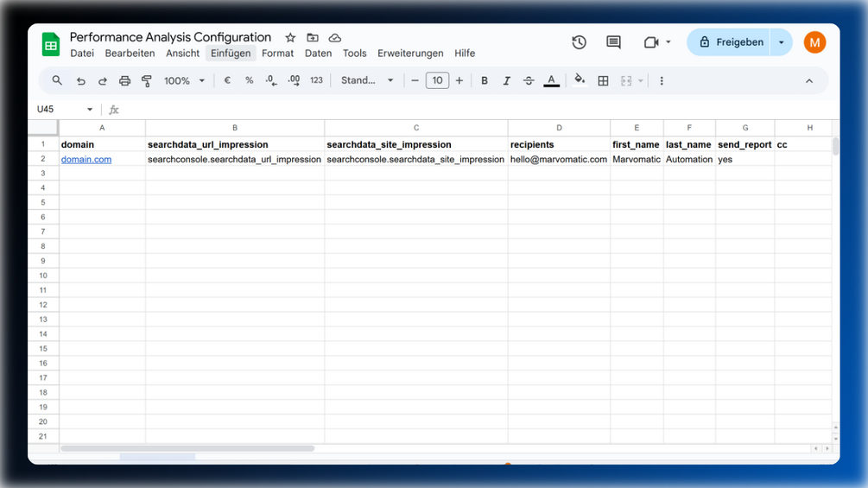This screenshot has height=488, width=868.
Task: Click the document title text
Action: pyautogui.click(x=170, y=37)
